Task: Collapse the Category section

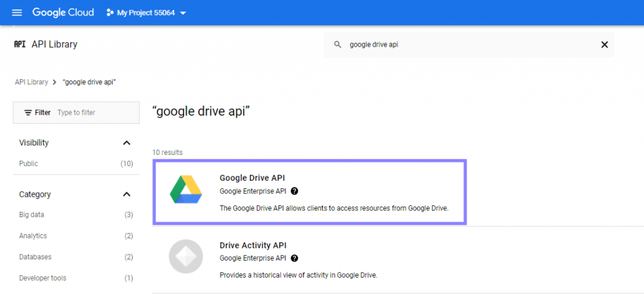Action: (126, 195)
